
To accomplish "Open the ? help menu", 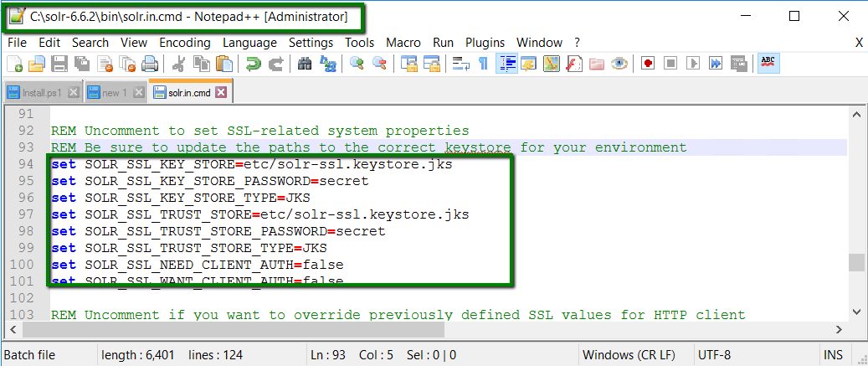I will [577, 43].
